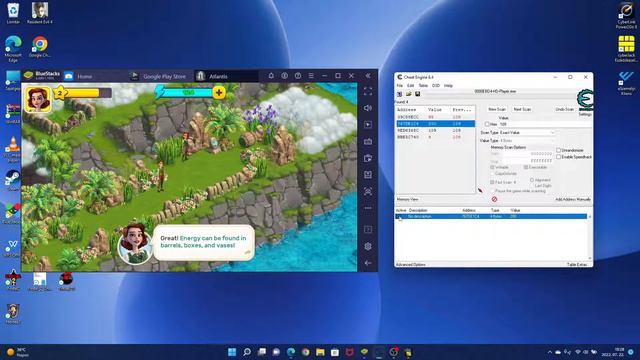Open Google Chrome desktop shortcut
640x360 pixels.
(40, 47)
